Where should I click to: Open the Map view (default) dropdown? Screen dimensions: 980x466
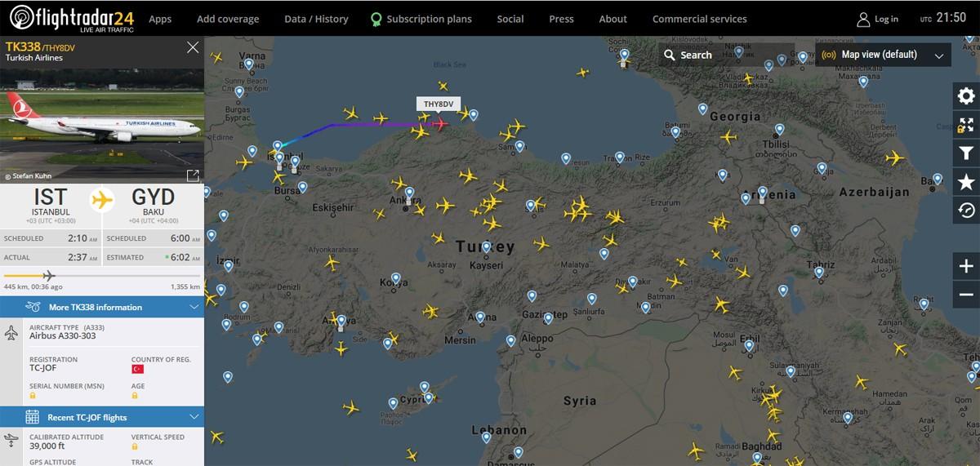[883, 55]
